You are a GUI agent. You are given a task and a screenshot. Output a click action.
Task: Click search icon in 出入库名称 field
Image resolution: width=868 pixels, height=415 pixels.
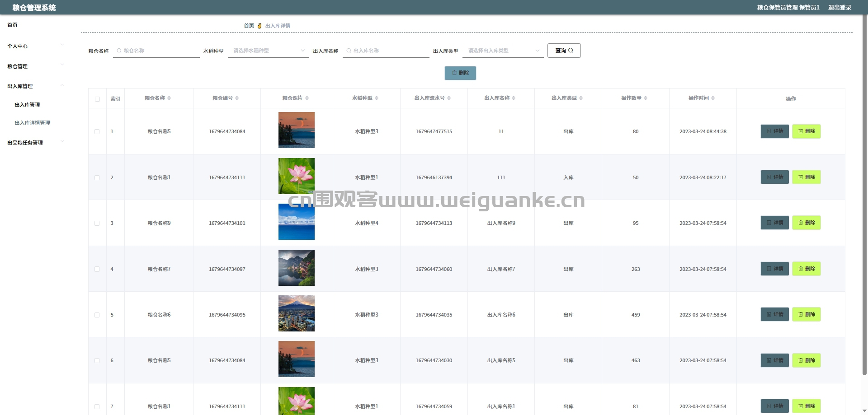pos(349,51)
